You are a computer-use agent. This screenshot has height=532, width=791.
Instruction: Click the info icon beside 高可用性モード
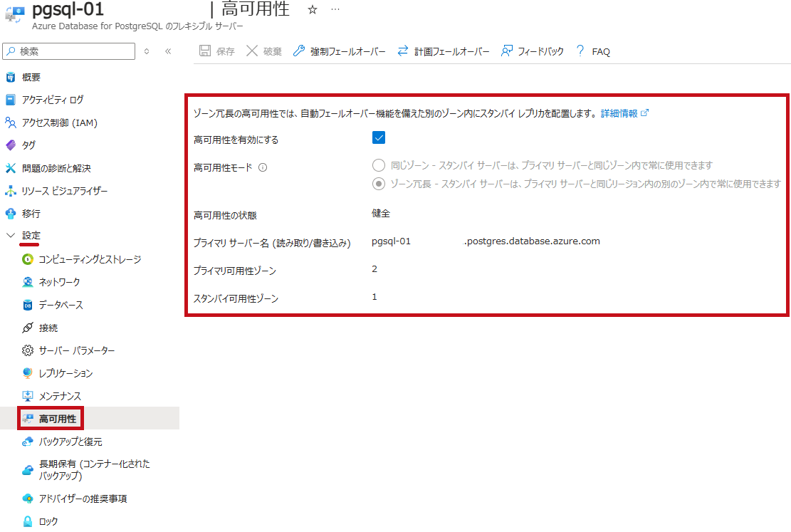(262, 167)
